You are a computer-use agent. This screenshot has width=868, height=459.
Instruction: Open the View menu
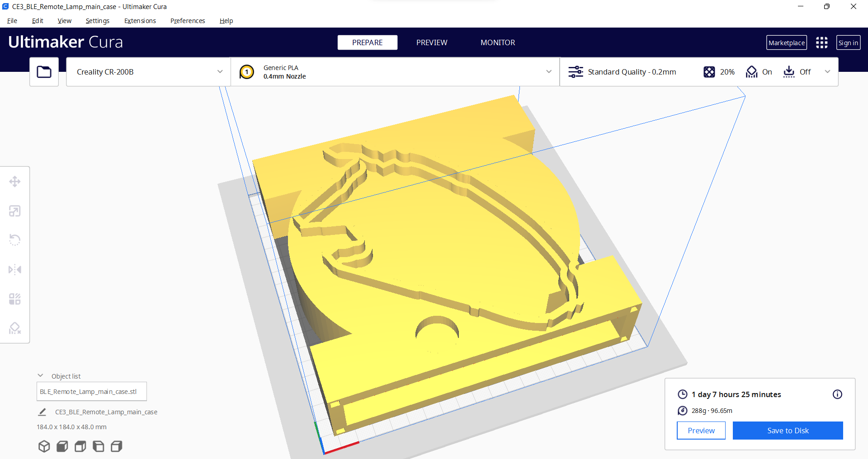click(x=65, y=21)
